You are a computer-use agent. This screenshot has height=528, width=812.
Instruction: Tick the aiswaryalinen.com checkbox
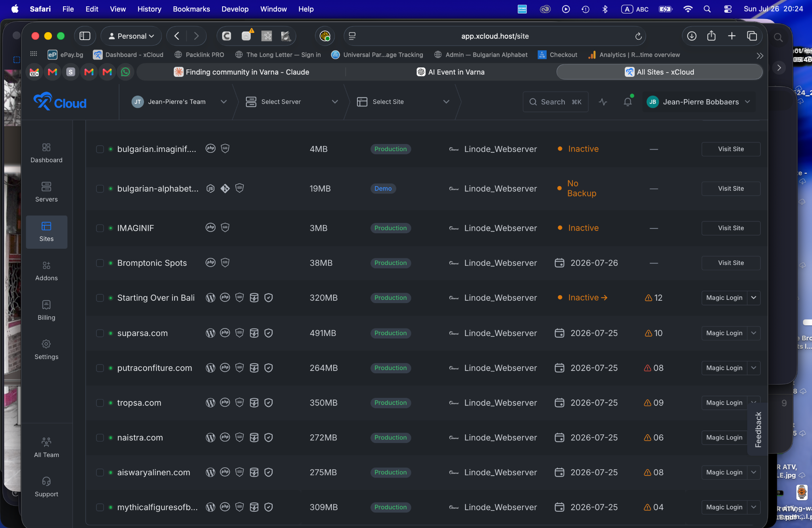100,472
